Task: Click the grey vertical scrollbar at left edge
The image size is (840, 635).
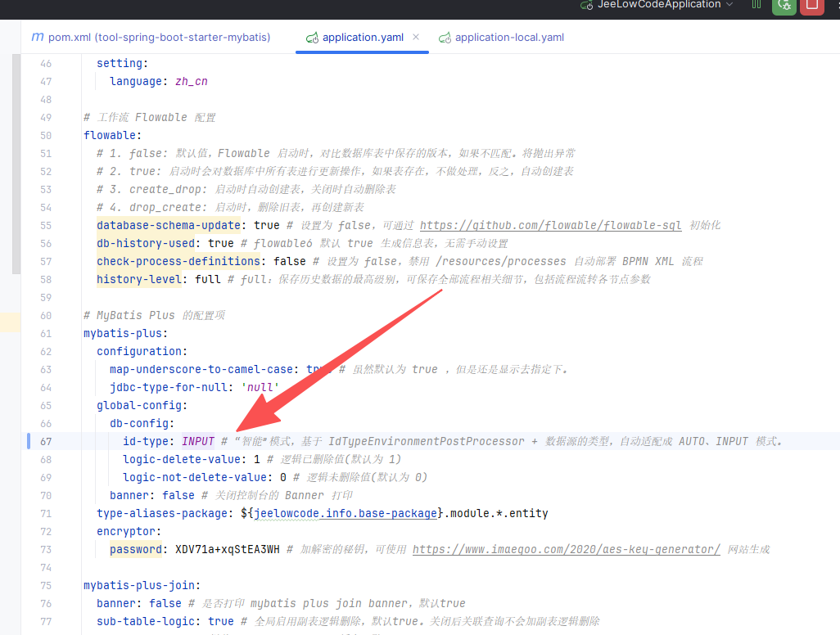Action: click(15, 164)
